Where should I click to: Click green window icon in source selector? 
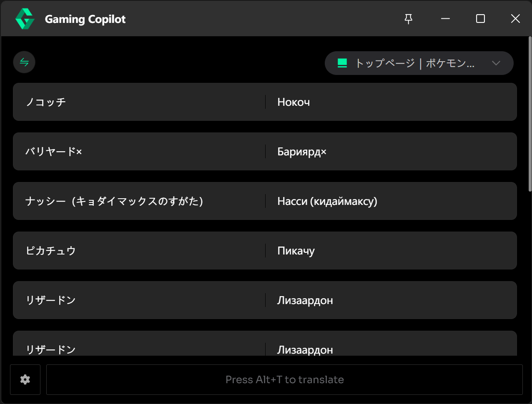[x=342, y=63]
